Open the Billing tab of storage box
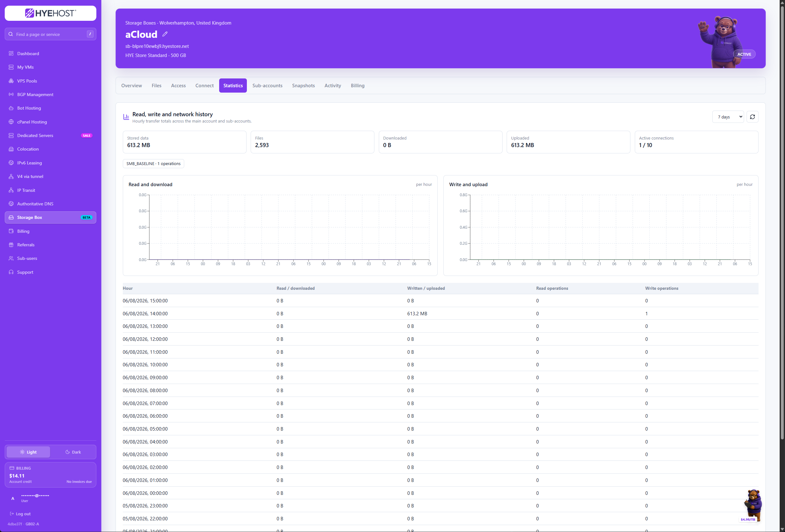 pyautogui.click(x=357, y=85)
